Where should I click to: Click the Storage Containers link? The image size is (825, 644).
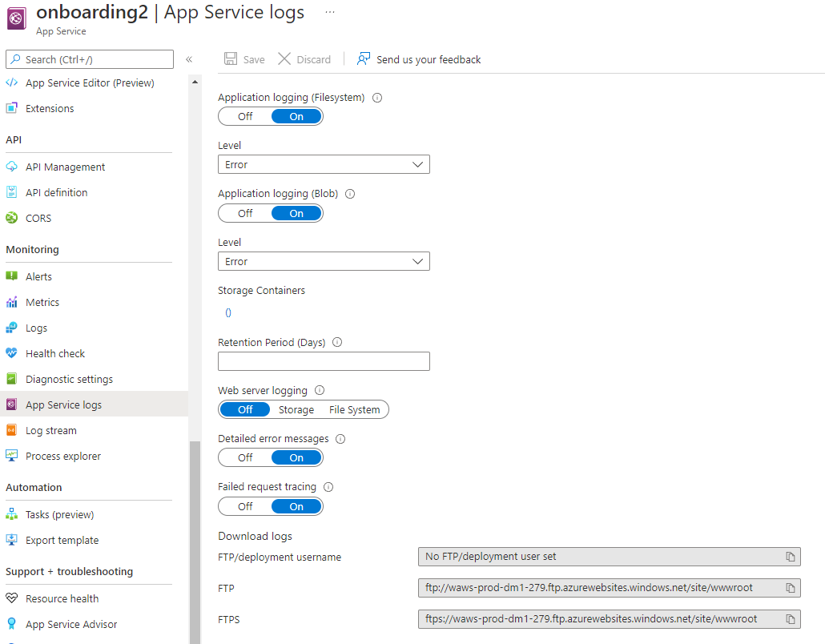[x=227, y=312]
